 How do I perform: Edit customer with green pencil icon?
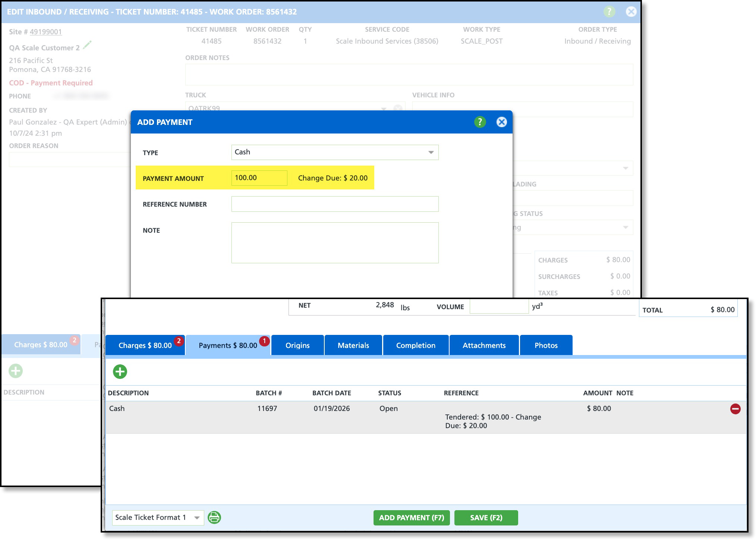tap(87, 45)
